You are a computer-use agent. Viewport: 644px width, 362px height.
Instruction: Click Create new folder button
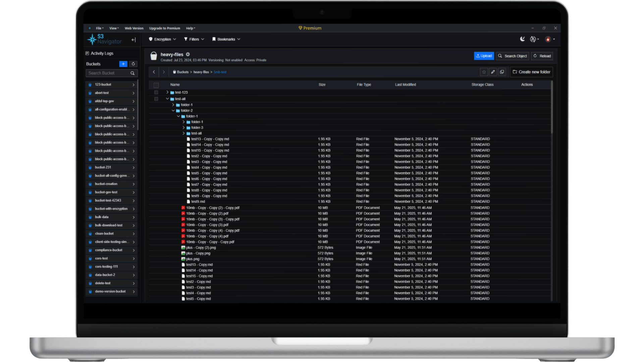click(x=531, y=72)
